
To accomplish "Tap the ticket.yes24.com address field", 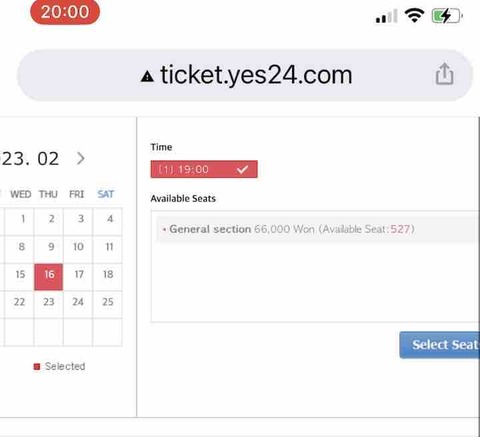I will point(245,75).
